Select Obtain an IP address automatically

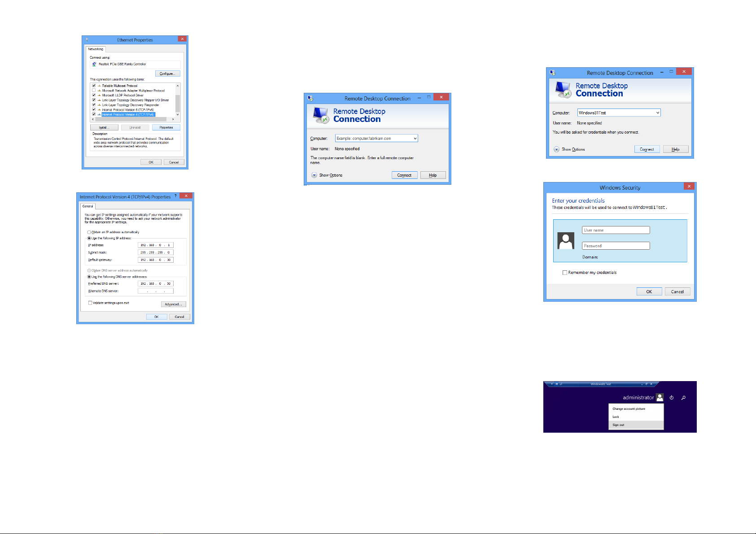[89, 232]
